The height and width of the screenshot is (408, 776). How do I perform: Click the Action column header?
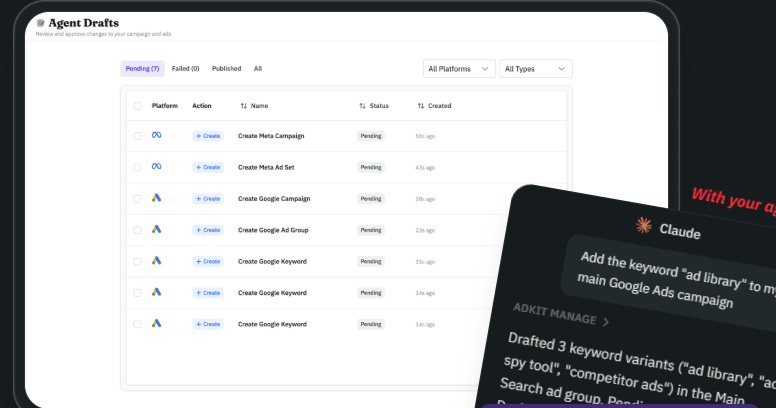pos(202,106)
